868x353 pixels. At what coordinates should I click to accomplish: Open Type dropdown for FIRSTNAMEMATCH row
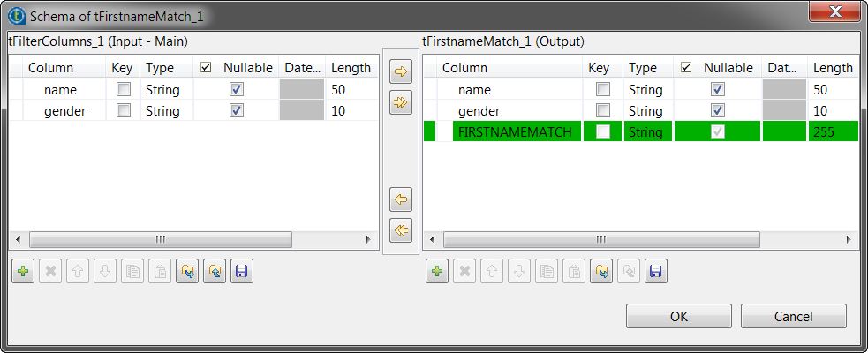[647, 131]
